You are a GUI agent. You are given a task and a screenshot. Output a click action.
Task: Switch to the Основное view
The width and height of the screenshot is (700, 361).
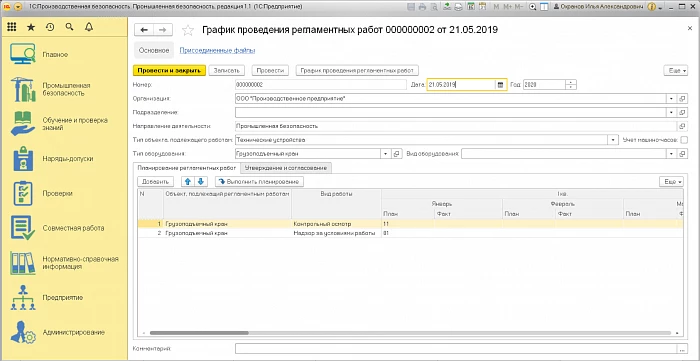point(154,50)
